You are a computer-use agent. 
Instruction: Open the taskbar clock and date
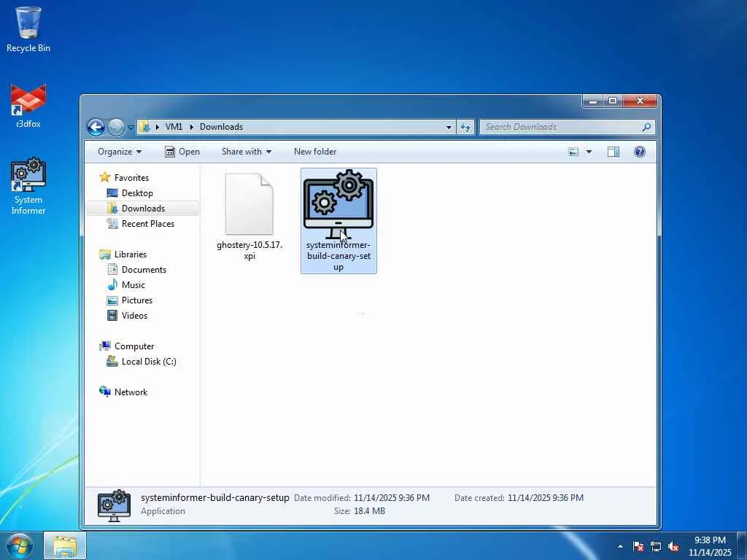pos(709,546)
